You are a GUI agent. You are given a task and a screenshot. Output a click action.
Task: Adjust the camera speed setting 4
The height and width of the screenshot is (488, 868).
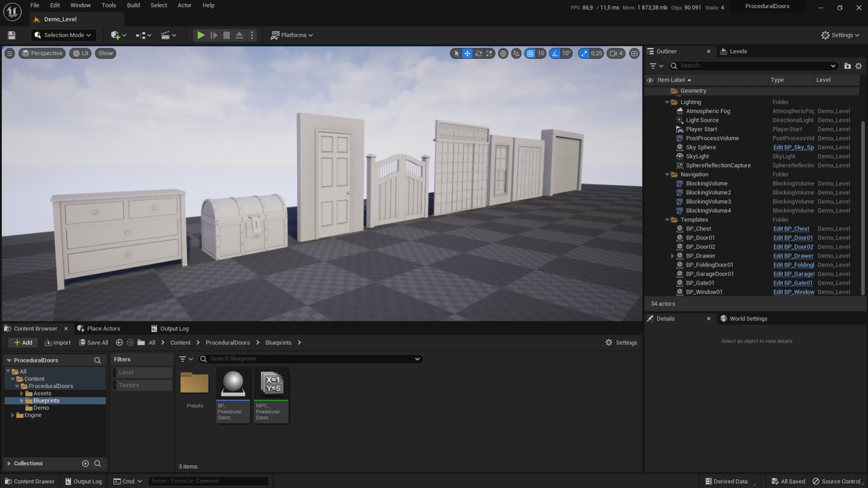(x=616, y=54)
